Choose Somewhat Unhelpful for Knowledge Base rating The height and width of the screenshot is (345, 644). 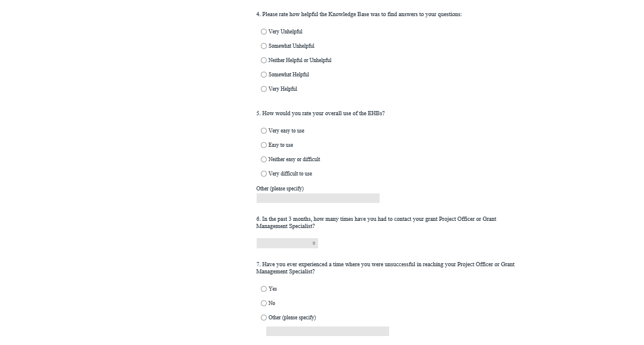click(264, 46)
